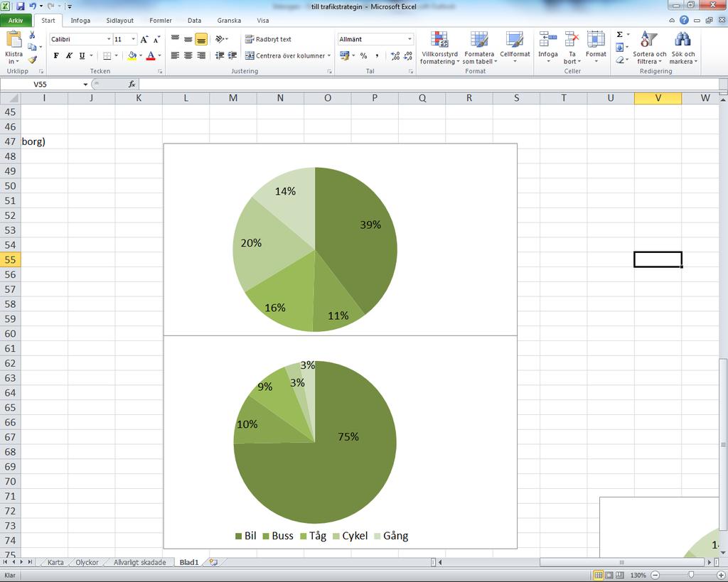Click the Save icon in quick access toolbar
Screen dimensions: 728x582
pyautogui.click(x=21, y=6)
